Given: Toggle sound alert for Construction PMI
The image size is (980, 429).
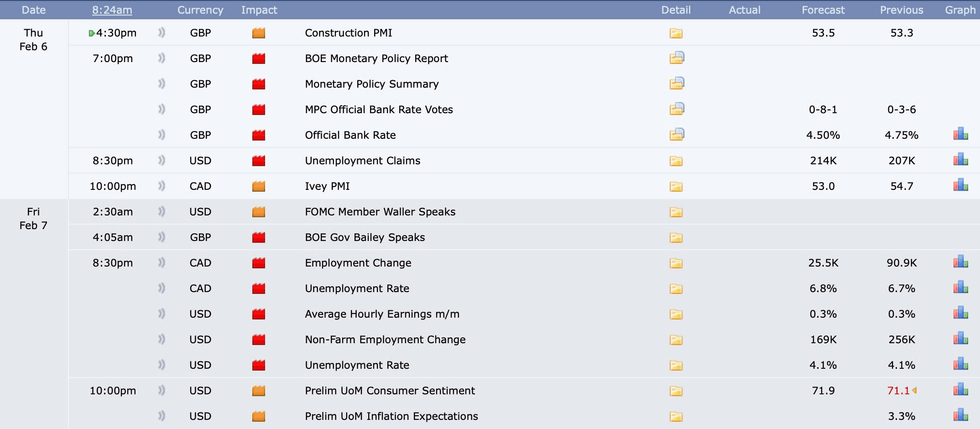Looking at the screenshot, I should pos(162,33).
